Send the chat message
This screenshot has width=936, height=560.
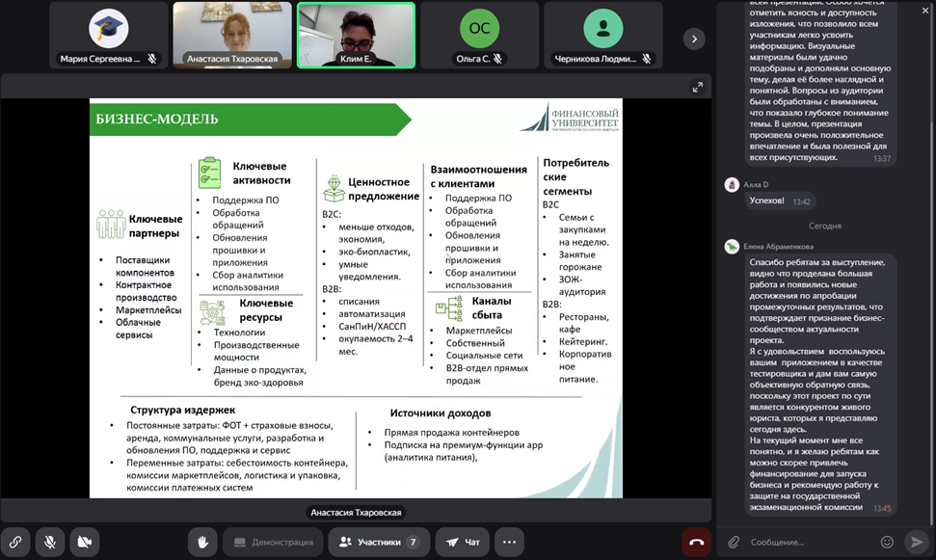pos(916,542)
